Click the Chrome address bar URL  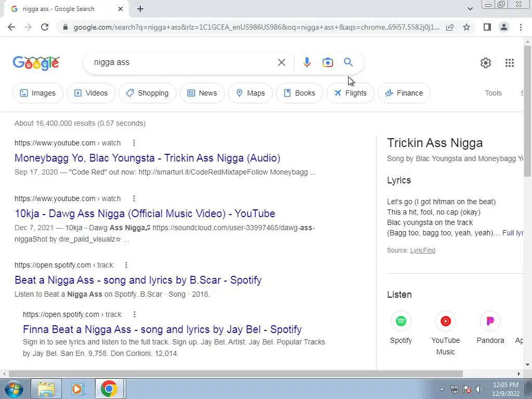(256, 27)
